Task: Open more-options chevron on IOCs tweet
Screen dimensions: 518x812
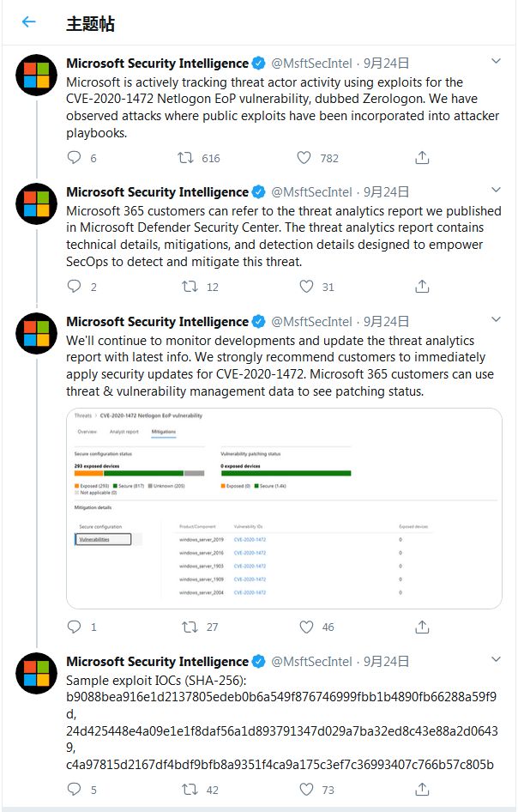Action: point(495,660)
